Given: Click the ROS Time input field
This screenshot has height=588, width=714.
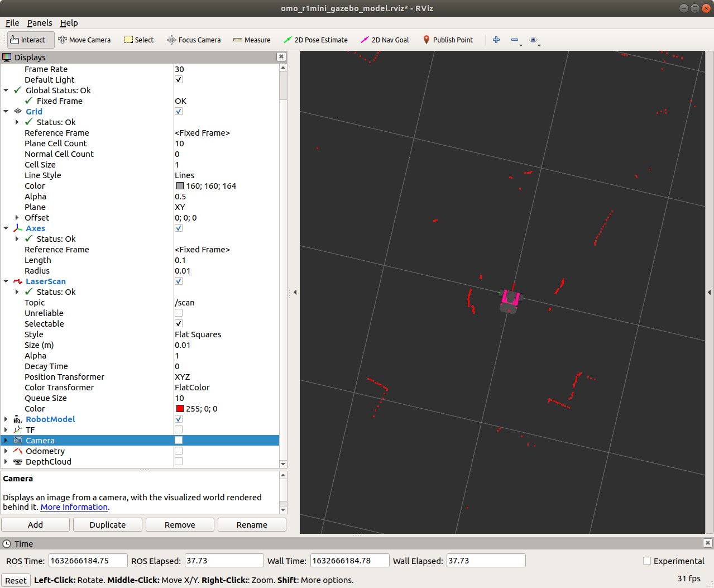Looking at the screenshot, I should [x=88, y=561].
